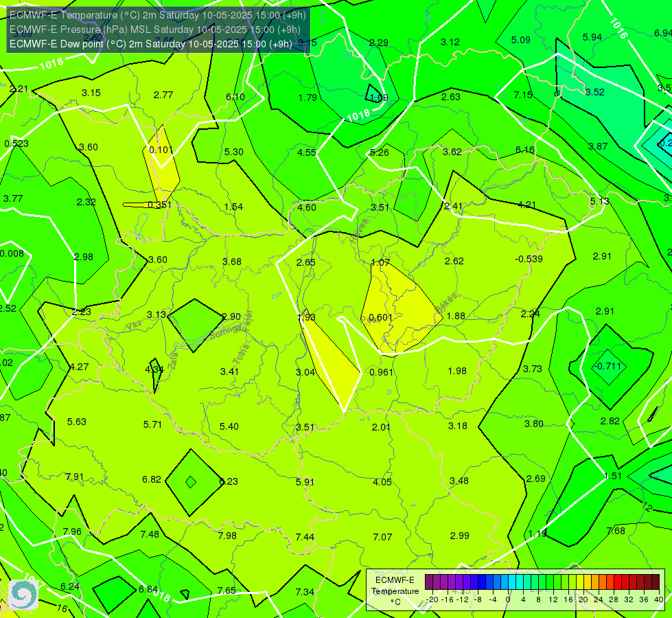Click the dew point value '-0.711'

(607, 366)
